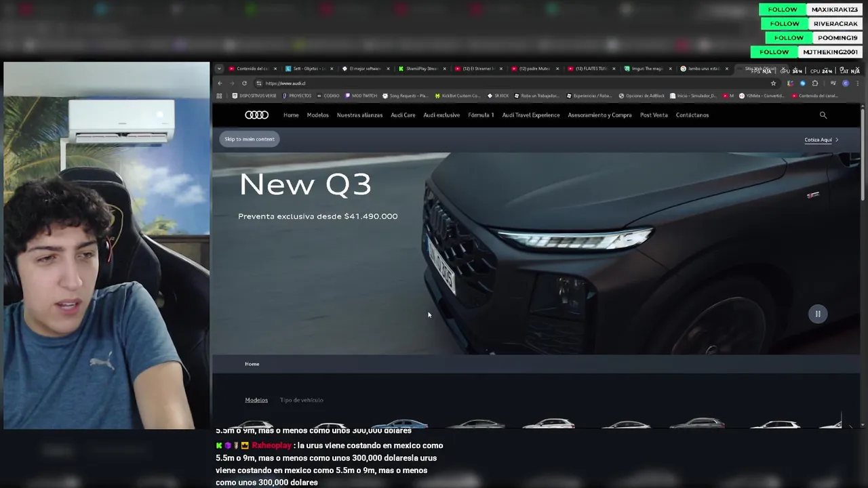Open the 'Audi Care' menu
The image size is (868, 488).
[x=403, y=115]
